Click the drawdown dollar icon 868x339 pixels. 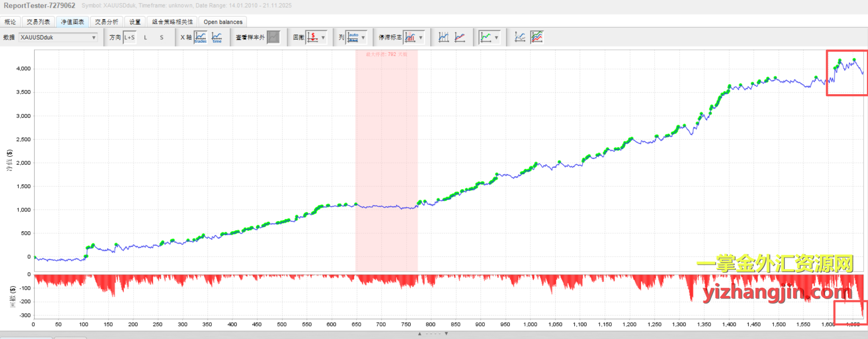coord(312,37)
